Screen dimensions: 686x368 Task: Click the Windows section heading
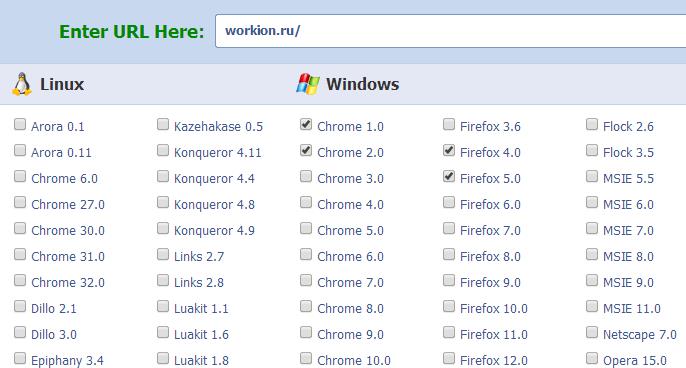coord(362,84)
